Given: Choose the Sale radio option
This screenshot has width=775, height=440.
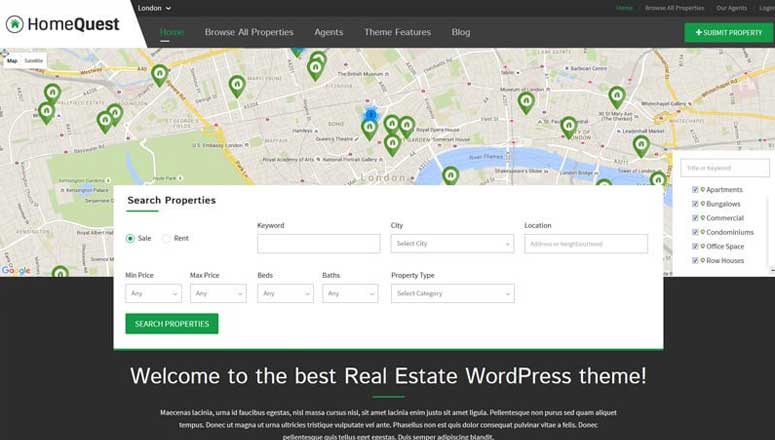Looking at the screenshot, I should click(130, 238).
